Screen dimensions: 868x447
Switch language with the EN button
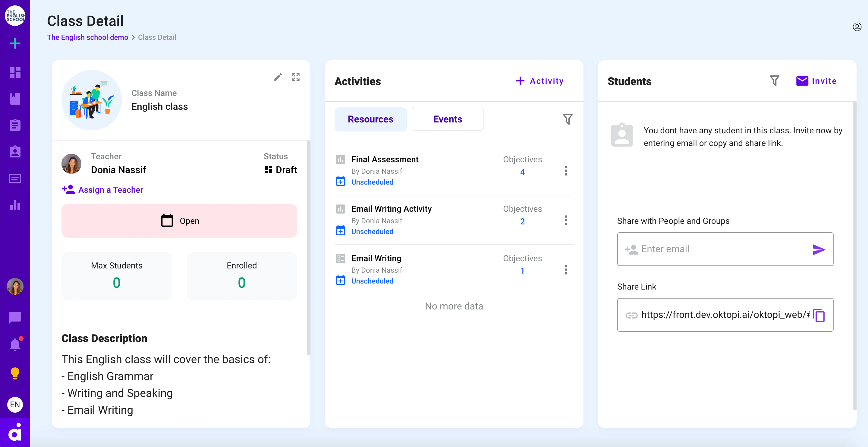coord(15,404)
